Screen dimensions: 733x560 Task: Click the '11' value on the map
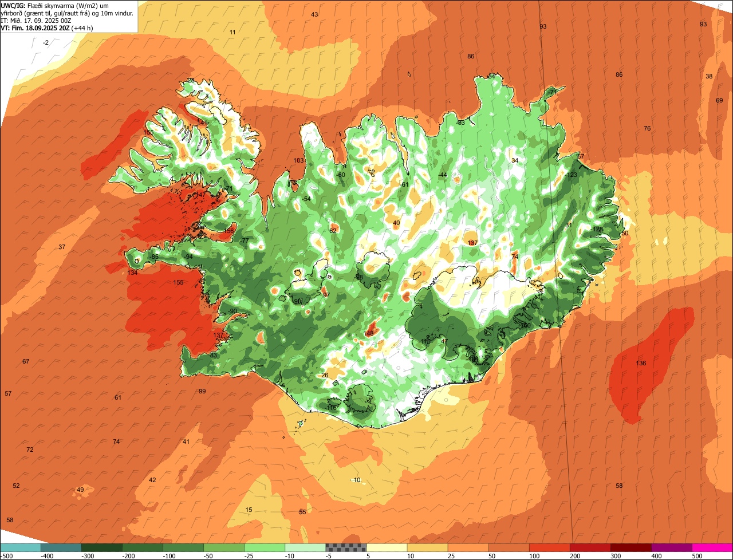click(232, 32)
